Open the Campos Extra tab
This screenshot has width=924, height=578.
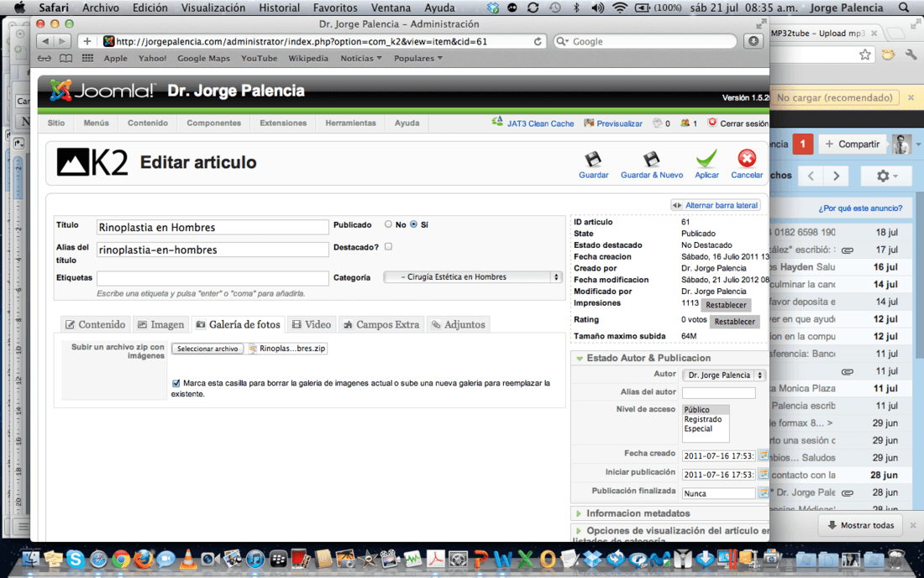(x=381, y=324)
